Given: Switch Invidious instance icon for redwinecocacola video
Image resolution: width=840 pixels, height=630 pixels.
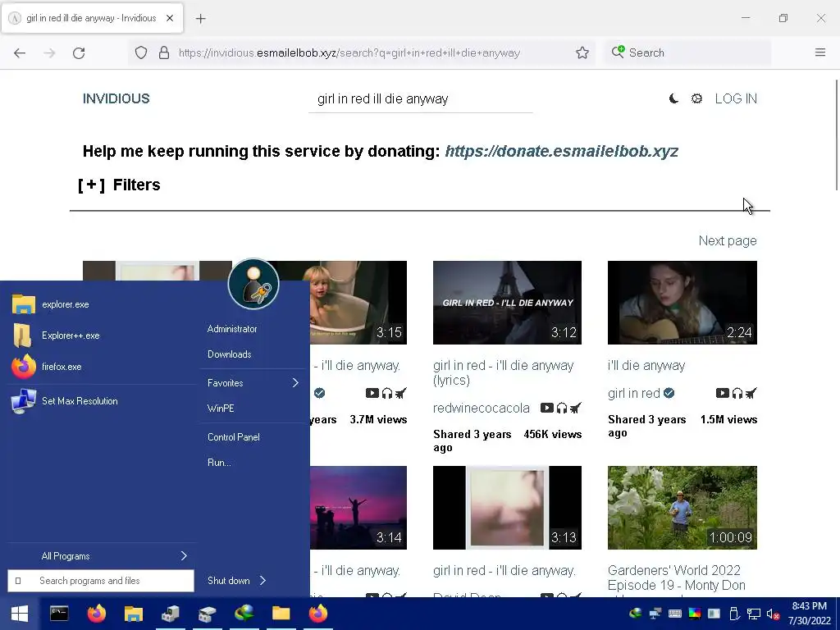Looking at the screenshot, I should tap(575, 409).
